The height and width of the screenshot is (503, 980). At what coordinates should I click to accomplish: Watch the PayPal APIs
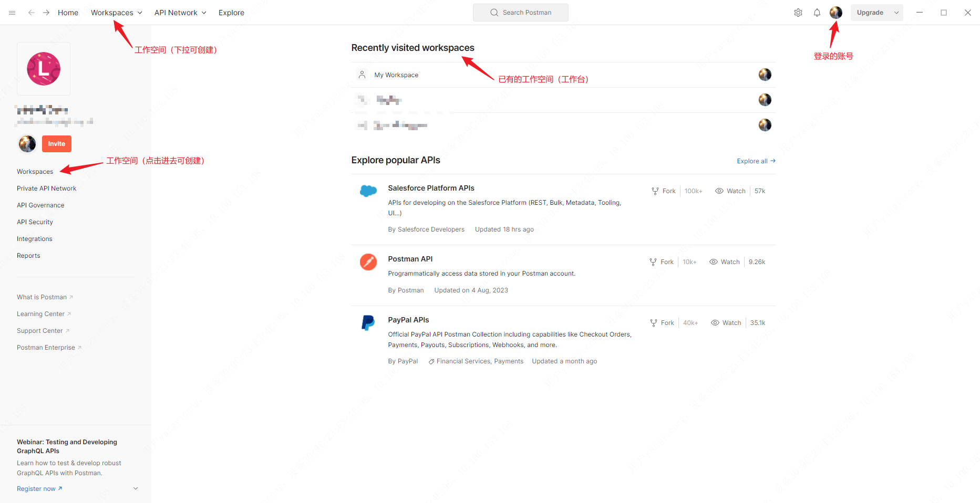tap(726, 323)
